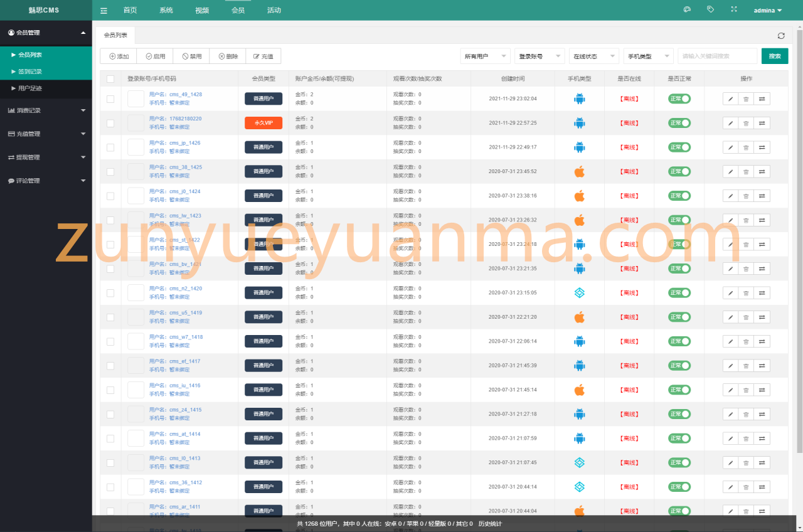
Task: Delete cms_ef_1417 with trash icon
Action: 746,365
